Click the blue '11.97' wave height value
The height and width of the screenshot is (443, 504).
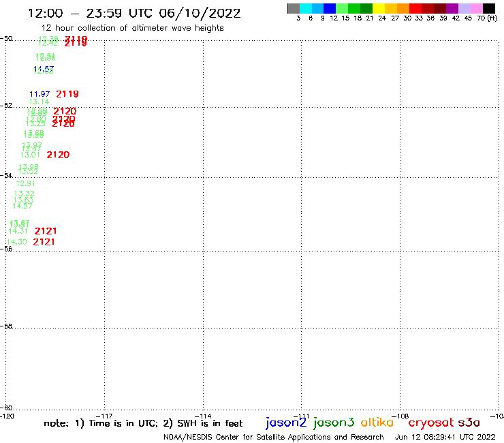(x=40, y=94)
